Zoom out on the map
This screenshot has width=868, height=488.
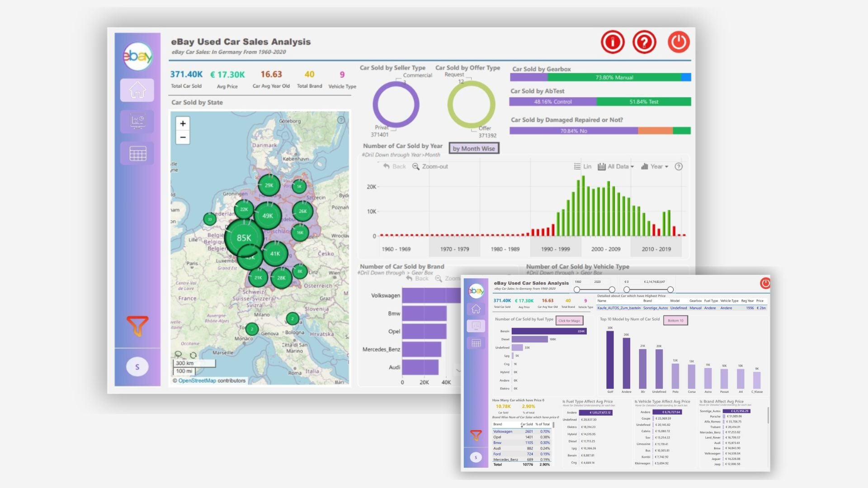click(x=183, y=137)
